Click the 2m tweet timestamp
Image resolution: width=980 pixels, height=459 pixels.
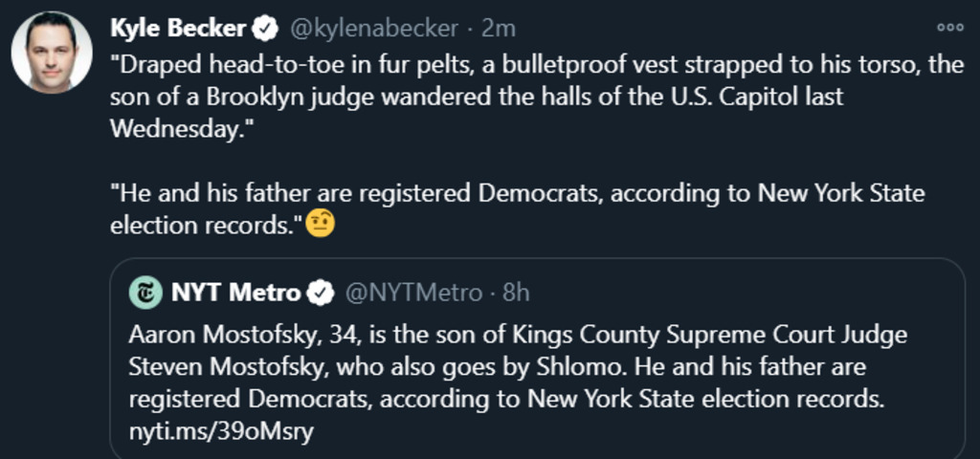coord(499,30)
